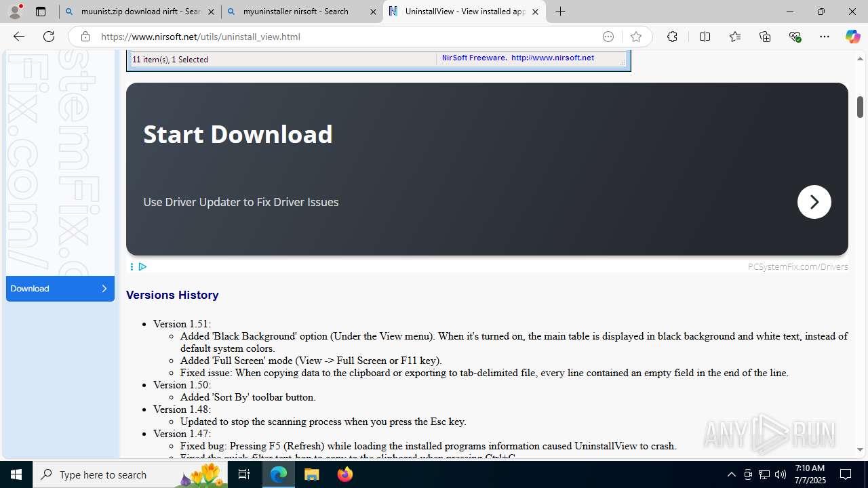
Task: Click the taskbar search box
Action: pos(131,474)
